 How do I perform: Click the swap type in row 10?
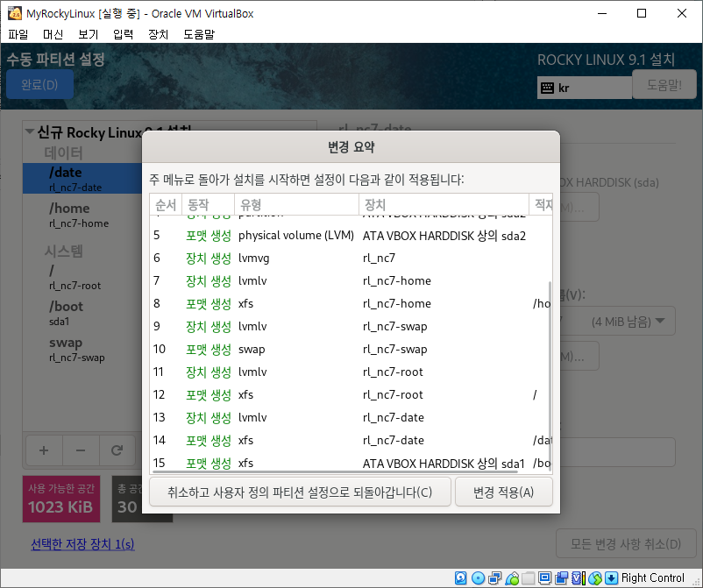(252, 349)
